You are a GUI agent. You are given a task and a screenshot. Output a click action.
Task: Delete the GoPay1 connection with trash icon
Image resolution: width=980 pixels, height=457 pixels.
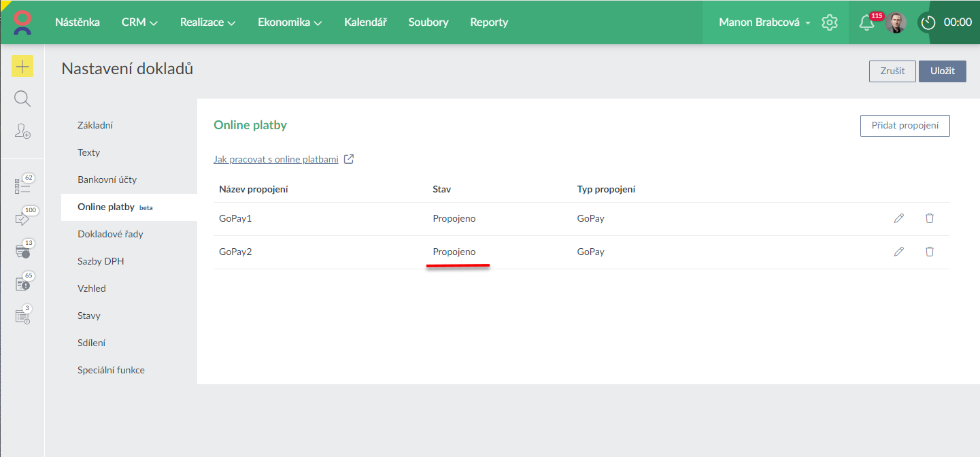(x=930, y=218)
